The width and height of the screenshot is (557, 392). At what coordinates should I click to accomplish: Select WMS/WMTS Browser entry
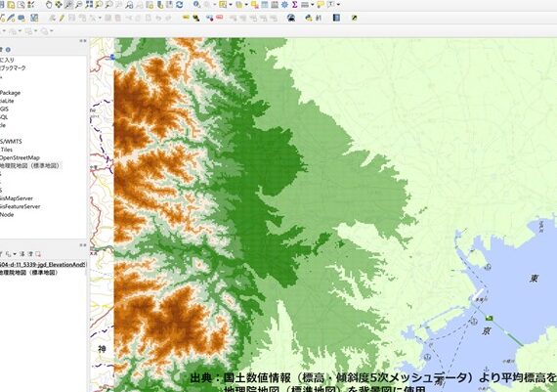coord(11,142)
